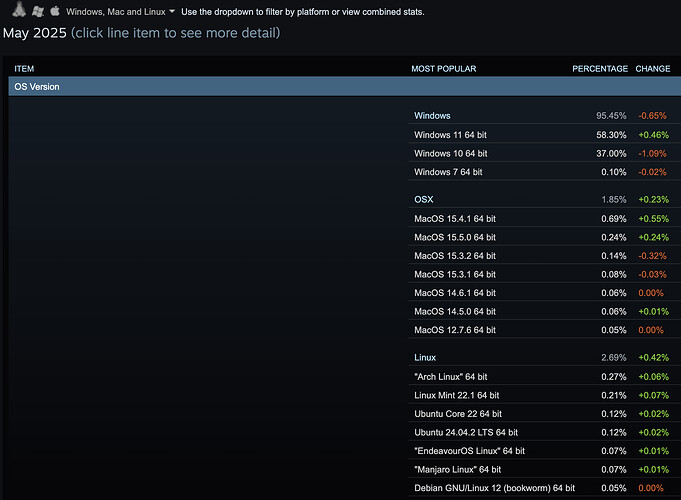Click the CHANGE column header
Image resolution: width=681 pixels, height=500 pixels.
pyautogui.click(x=653, y=69)
